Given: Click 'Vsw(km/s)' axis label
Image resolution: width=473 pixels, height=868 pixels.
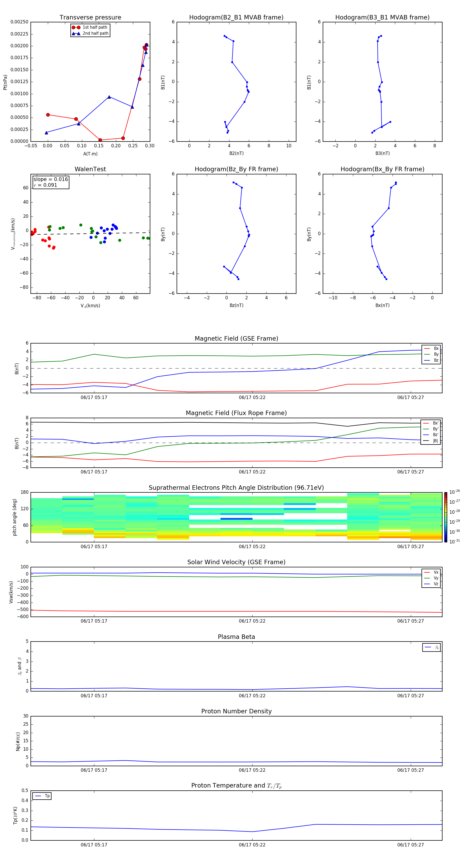Looking at the screenshot, I should click(11, 592).
